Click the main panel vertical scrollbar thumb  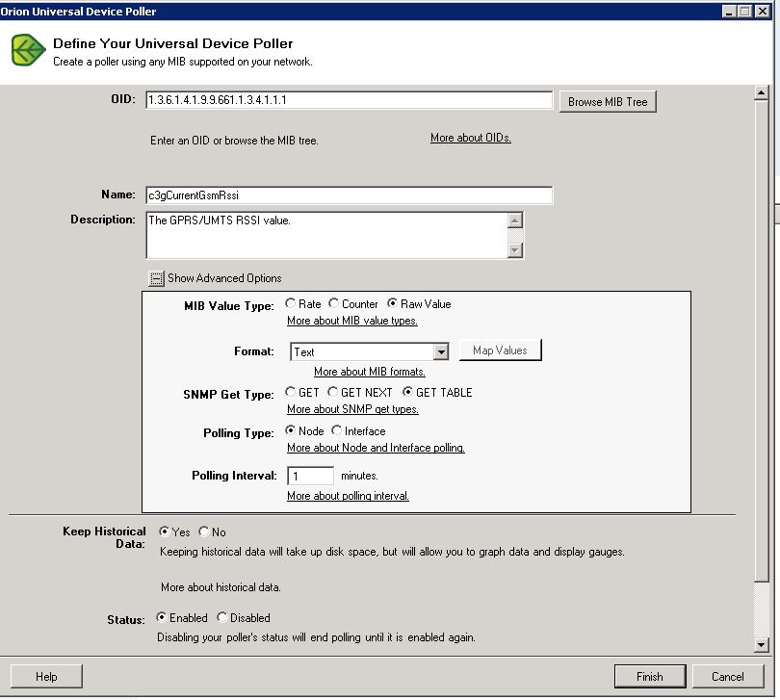click(761, 341)
